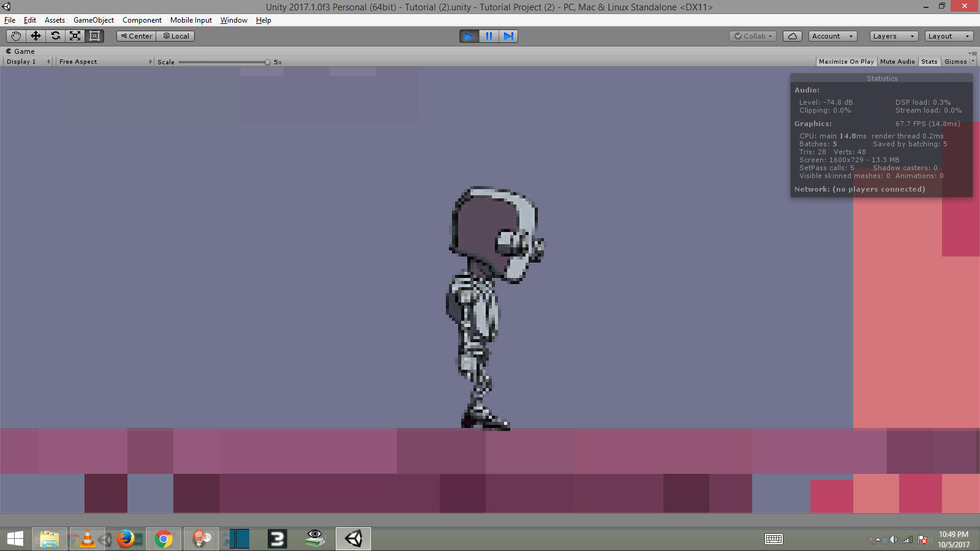Open the Assets menu
Viewport: 980px width, 551px height.
tap(55, 20)
